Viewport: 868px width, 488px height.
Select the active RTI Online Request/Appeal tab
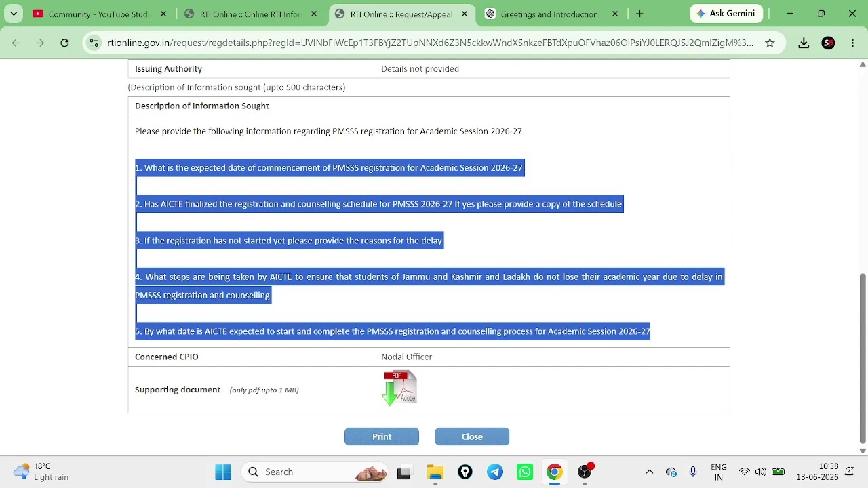point(401,14)
